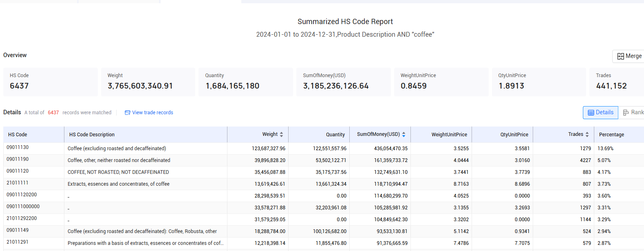Click the View trade records icon
The height and width of the screenshot is (251, 644).
pos(128,113)
